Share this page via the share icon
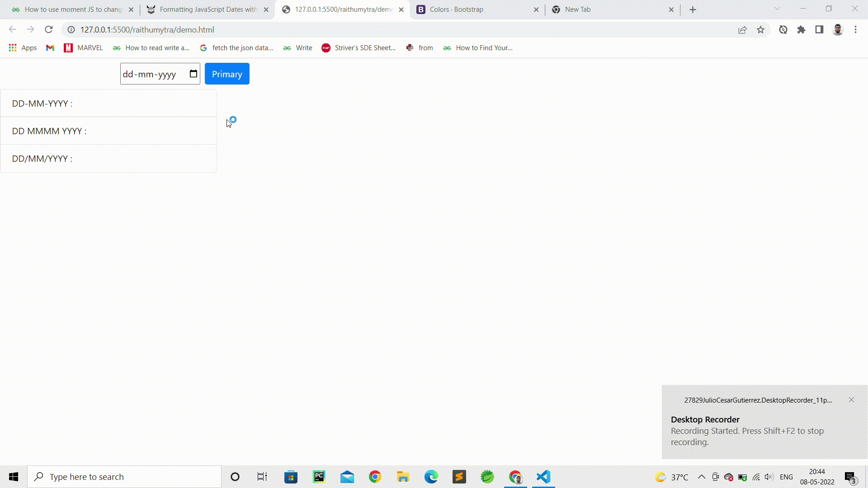 742,30
